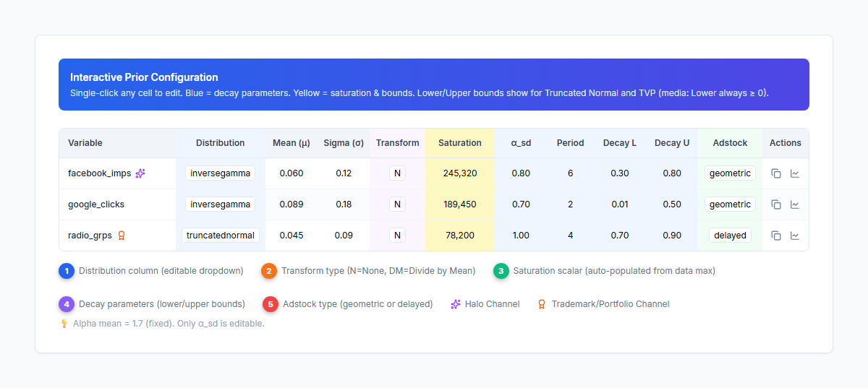Image resolution: width=868 pixels, height=388 pixels.
Task: Click the Mean (μ) column header
Action: [x=292, y=143]
